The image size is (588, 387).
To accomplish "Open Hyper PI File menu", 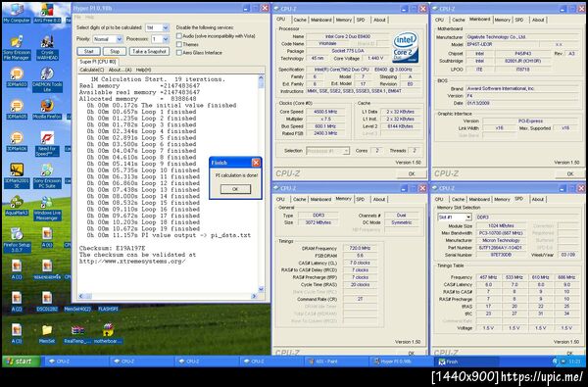I will (x=77, y=18).
